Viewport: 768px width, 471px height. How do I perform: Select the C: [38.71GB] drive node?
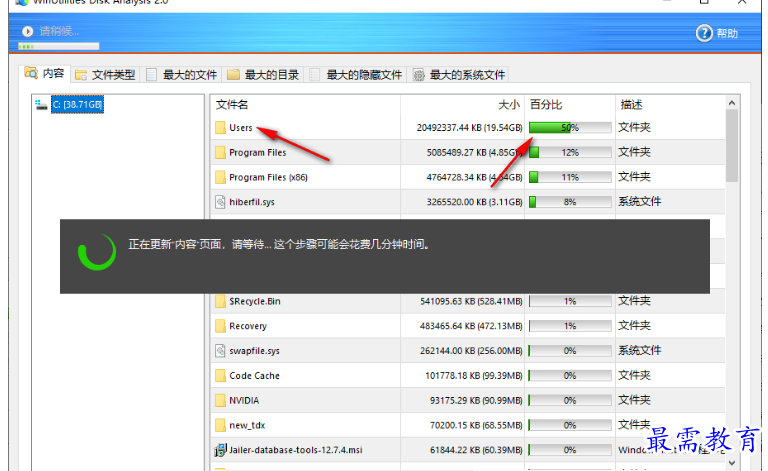click(77, 104)
